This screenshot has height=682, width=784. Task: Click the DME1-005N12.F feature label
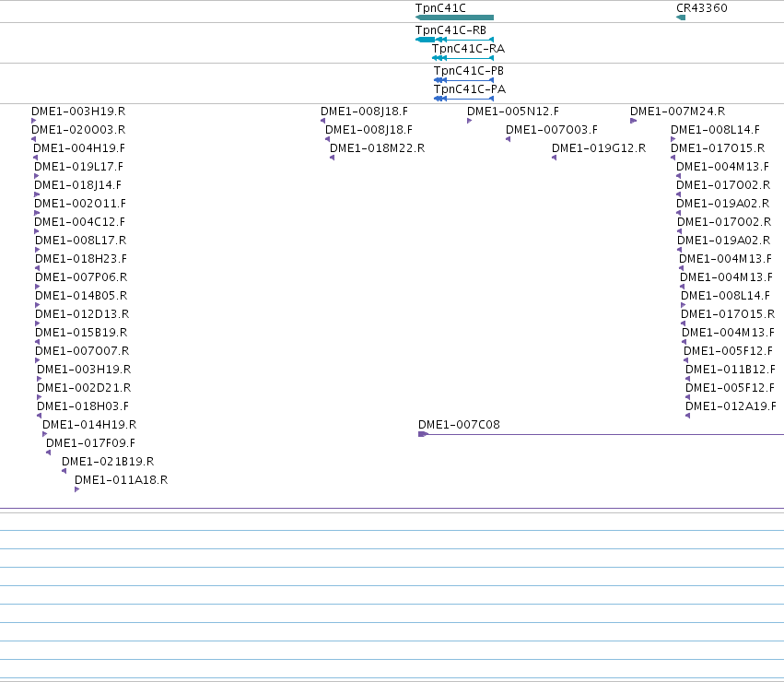click(513, 112)
